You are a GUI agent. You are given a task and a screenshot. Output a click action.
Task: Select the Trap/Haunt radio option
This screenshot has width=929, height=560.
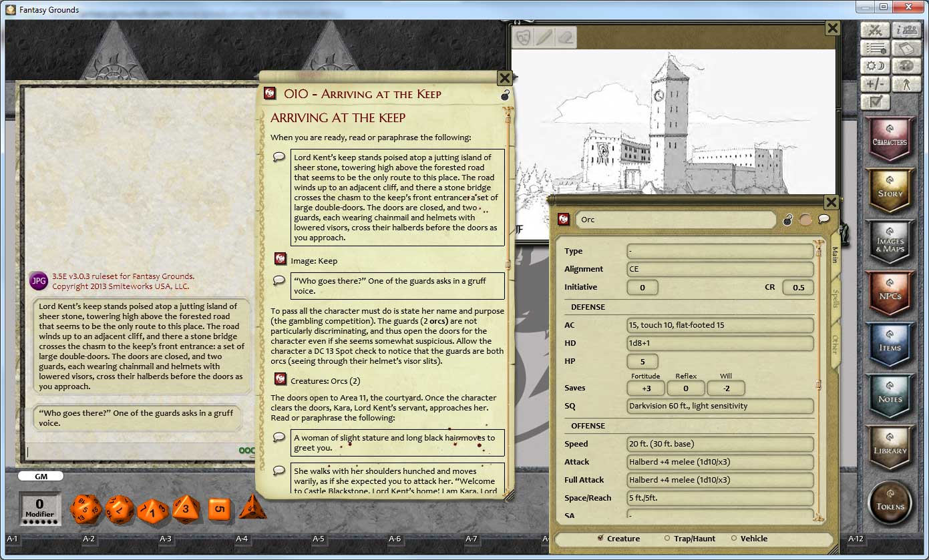[x=667, y=538]
